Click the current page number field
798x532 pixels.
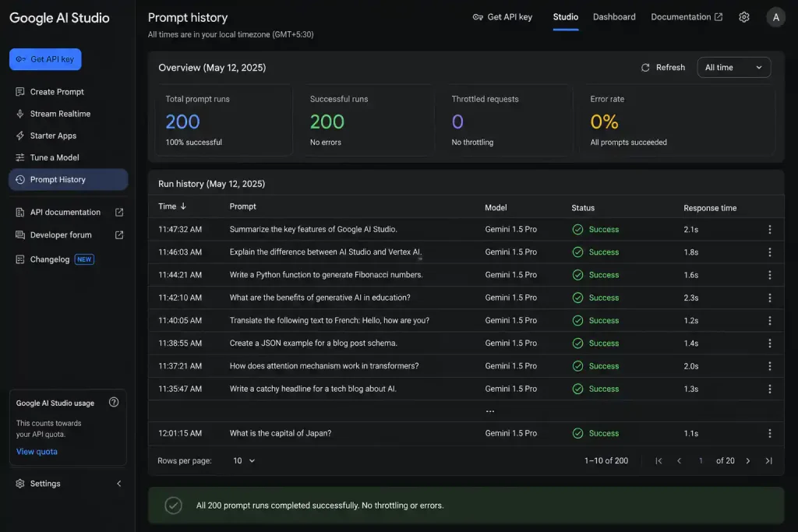[x=701, y=461]
